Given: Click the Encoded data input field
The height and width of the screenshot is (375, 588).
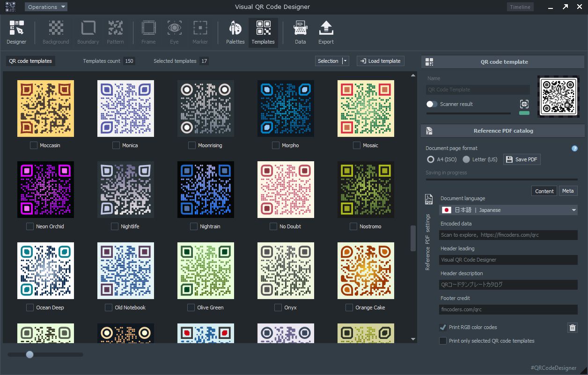Looking at the screenshot, I should click(508, 235).
